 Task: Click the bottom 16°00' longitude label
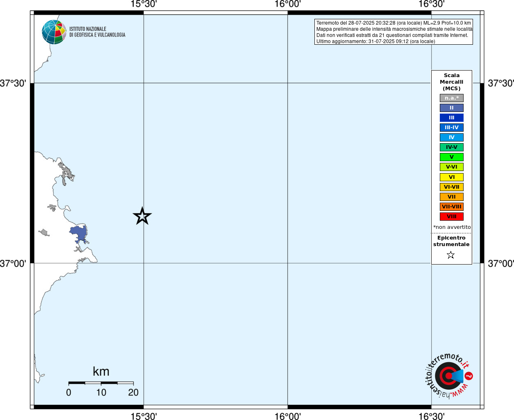coord(287,416)
